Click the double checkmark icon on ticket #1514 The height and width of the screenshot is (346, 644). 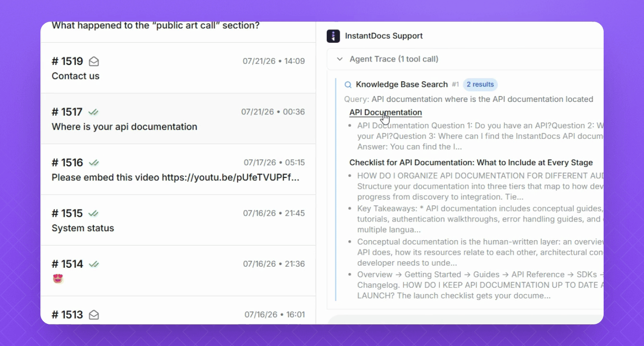coord(94,264)
